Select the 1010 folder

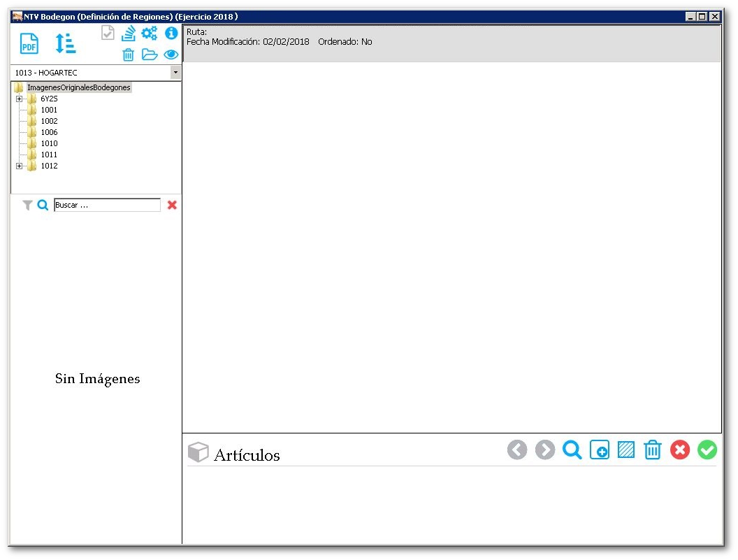(49, 143)
